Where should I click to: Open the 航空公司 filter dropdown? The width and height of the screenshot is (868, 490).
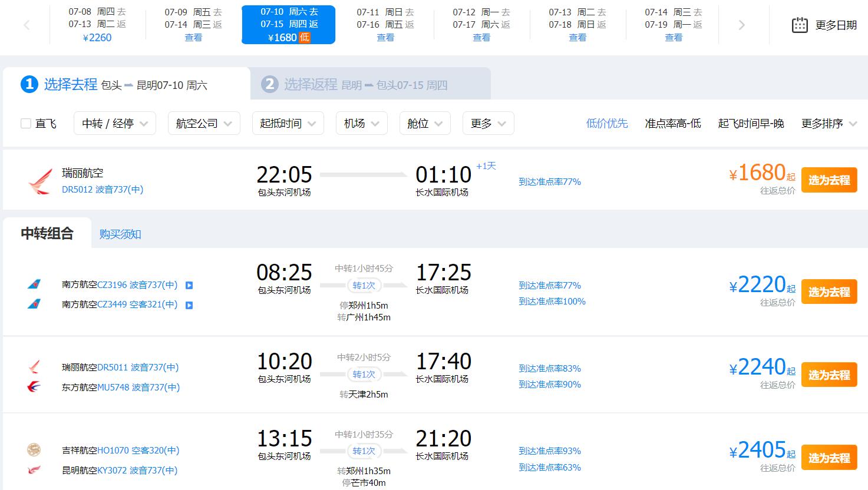(x=204, y=123)
